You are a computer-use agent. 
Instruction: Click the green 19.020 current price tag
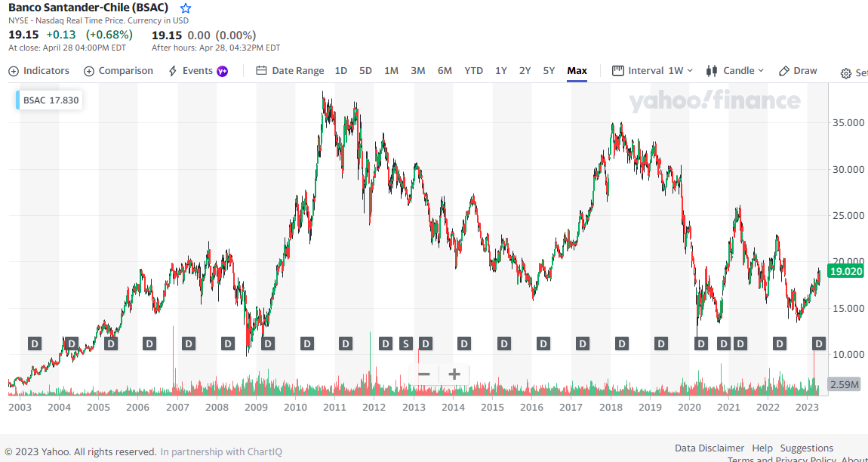click(x=845, y=271)
